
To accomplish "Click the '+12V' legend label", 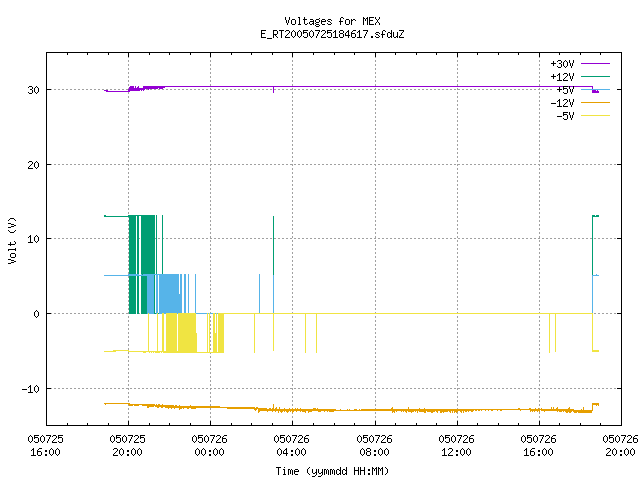I will [562, 77].
